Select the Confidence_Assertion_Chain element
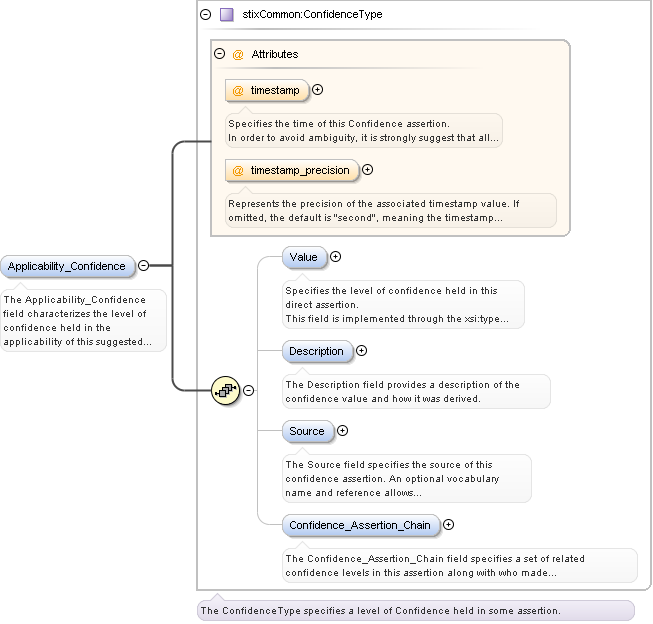This screenshot has height=624, width=653. (361, 525)
